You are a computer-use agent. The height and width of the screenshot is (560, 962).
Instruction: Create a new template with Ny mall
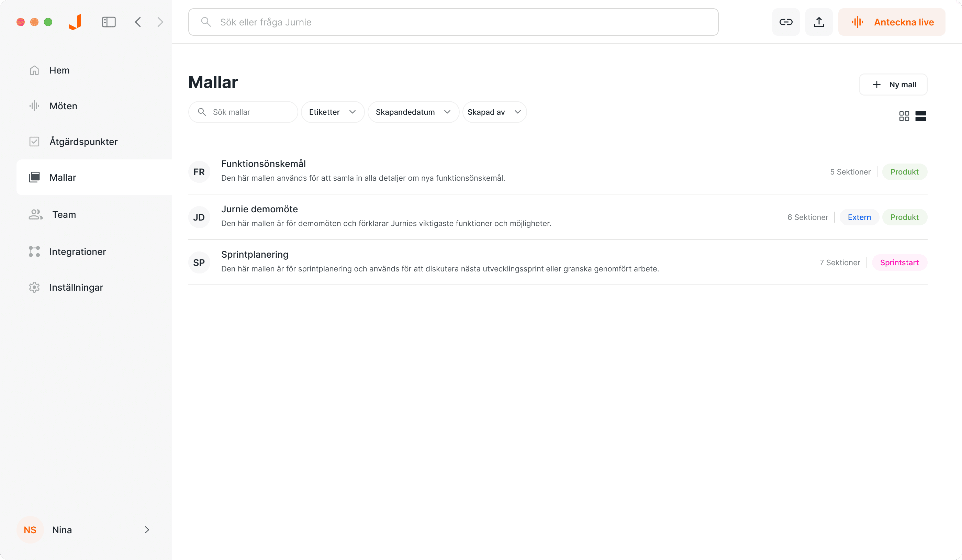pos(893,85)
